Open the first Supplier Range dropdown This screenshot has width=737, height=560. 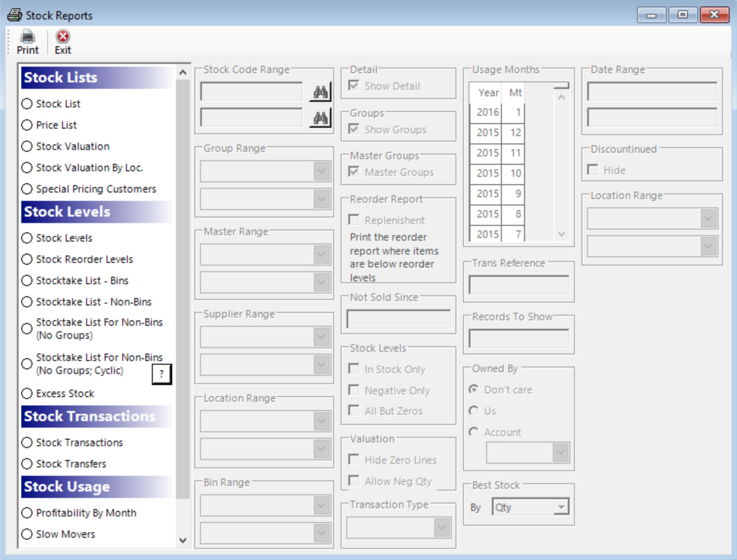[x=321, y=337]
